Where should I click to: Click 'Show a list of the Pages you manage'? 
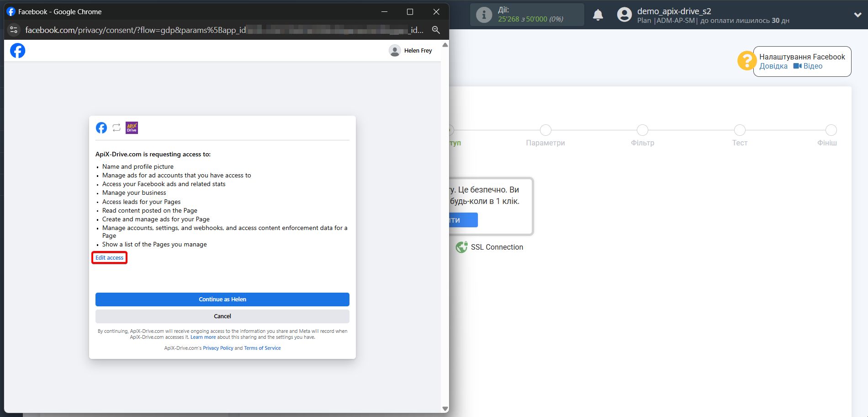(x=154, y=245)
